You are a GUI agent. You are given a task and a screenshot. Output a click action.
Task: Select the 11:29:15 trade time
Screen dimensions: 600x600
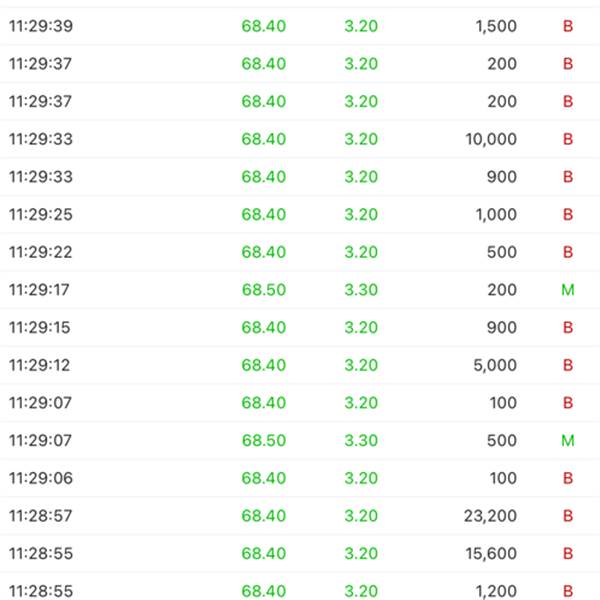pyautogui.click(x=41, y=327)
